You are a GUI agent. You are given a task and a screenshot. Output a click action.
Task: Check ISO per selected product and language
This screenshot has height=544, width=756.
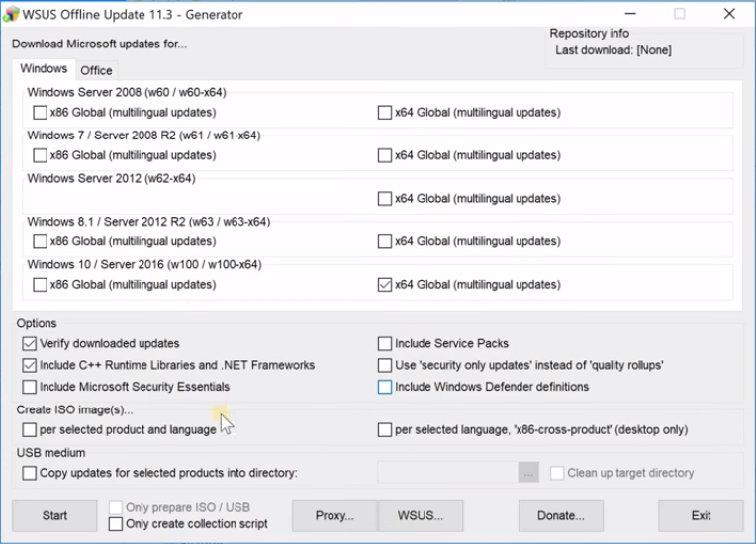point(29,430)
